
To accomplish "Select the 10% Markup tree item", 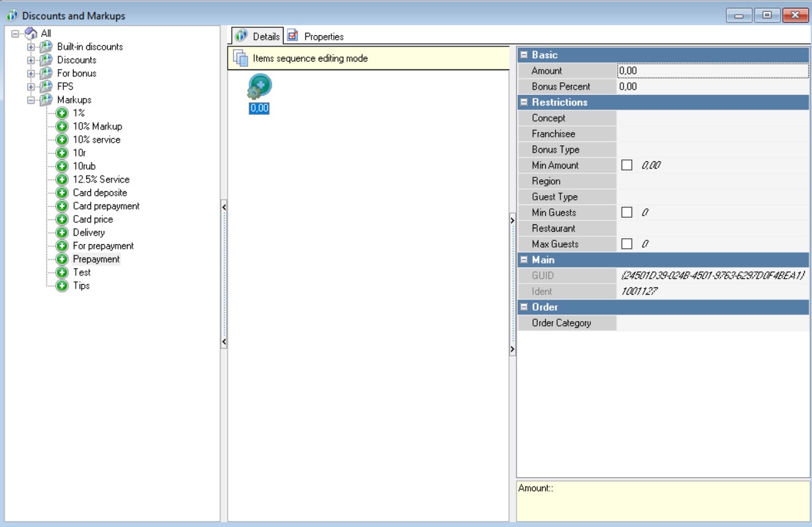I will point(97,127).
